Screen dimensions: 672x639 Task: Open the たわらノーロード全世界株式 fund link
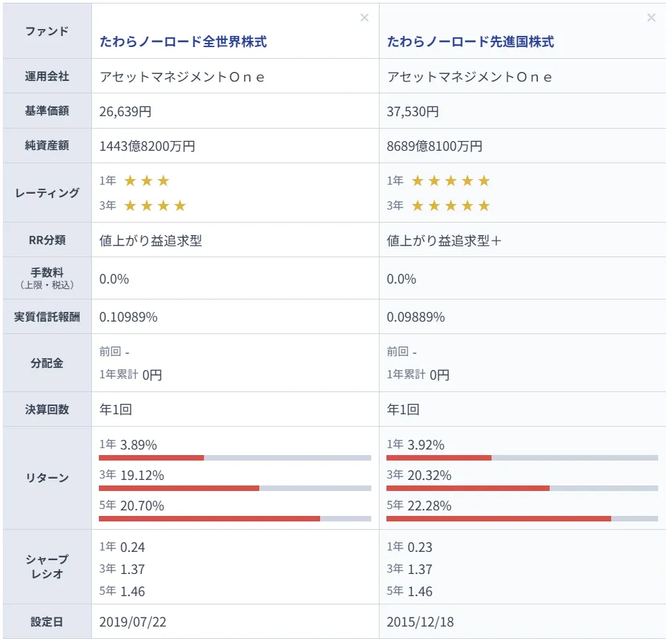coord(183,41)
